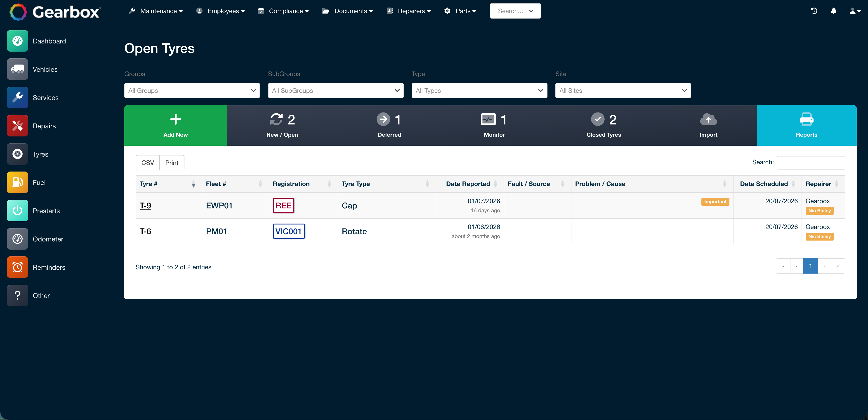Go to last page of results
868x420 pixels.
pyautogui.click(x=838, y=266)
